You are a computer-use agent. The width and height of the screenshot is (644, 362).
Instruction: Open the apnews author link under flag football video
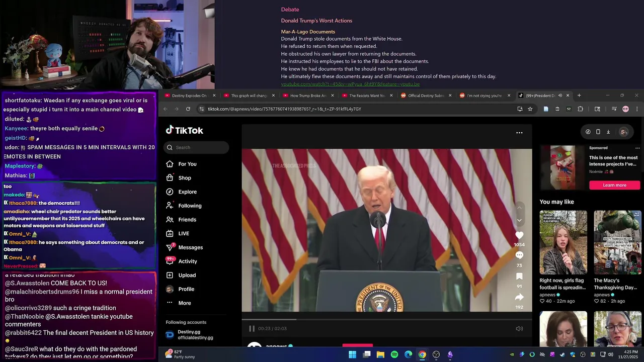click(550, 295)
